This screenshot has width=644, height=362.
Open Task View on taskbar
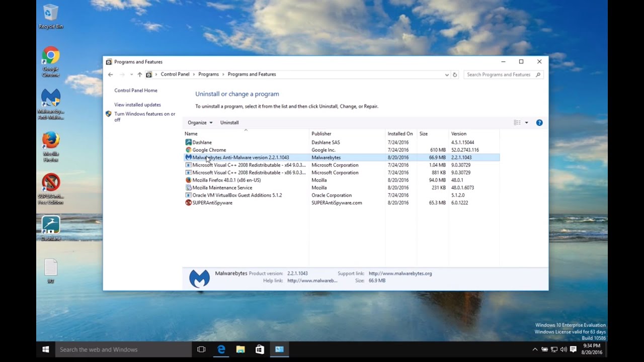[x=201, y=349]
